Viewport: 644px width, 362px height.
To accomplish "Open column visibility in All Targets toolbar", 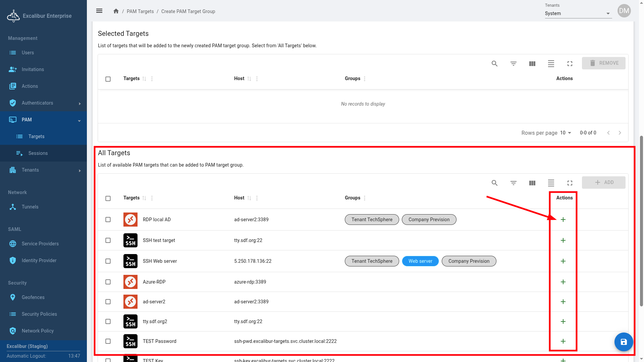I will click(x=532, y=183).
